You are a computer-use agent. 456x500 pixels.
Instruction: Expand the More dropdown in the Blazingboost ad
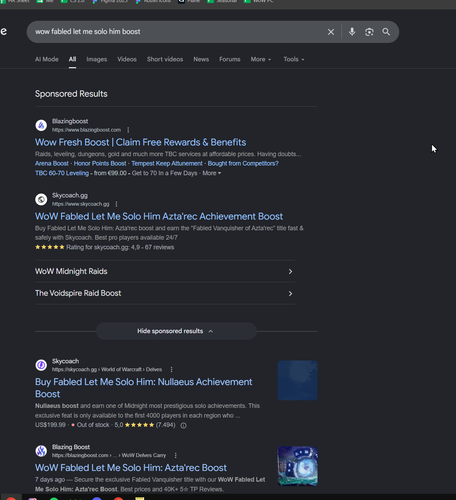[x=211, y=173]
